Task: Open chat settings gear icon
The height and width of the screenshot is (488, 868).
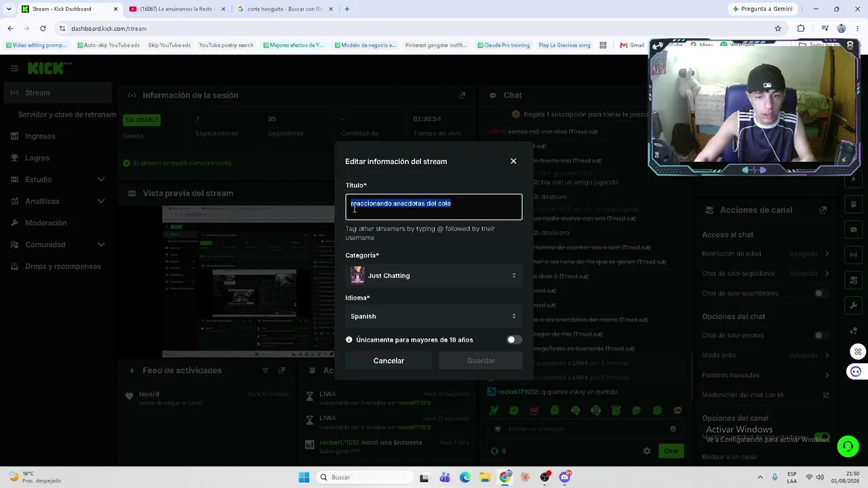Action: click(x=647, y=451)
